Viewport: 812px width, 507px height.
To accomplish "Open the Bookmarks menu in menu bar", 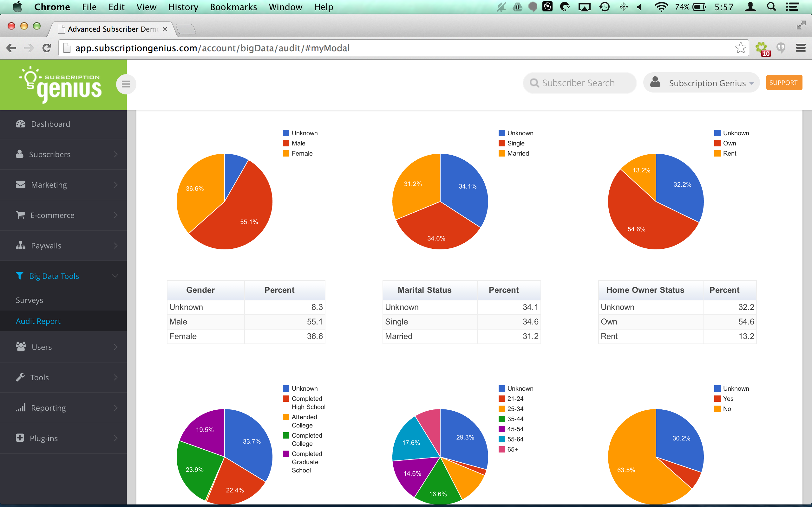I will tap(233, 7).
